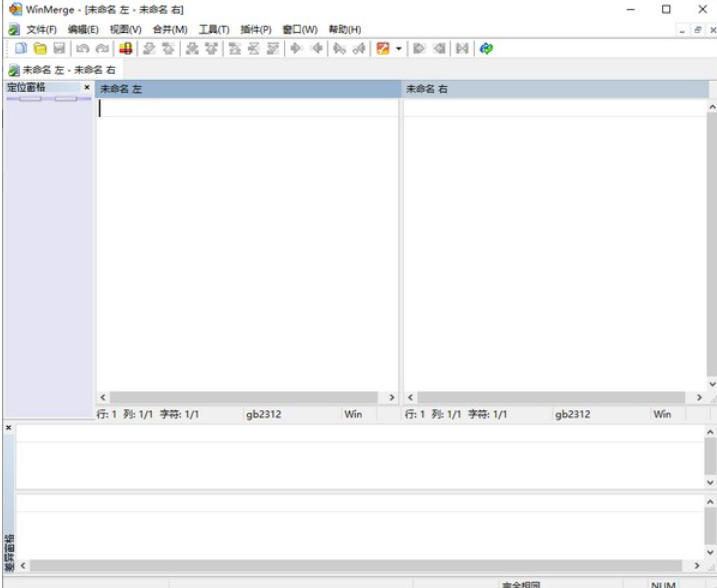Click the Save floppy disk icon
The height and width of the screenshot is (588, 717).
point(59,48)
